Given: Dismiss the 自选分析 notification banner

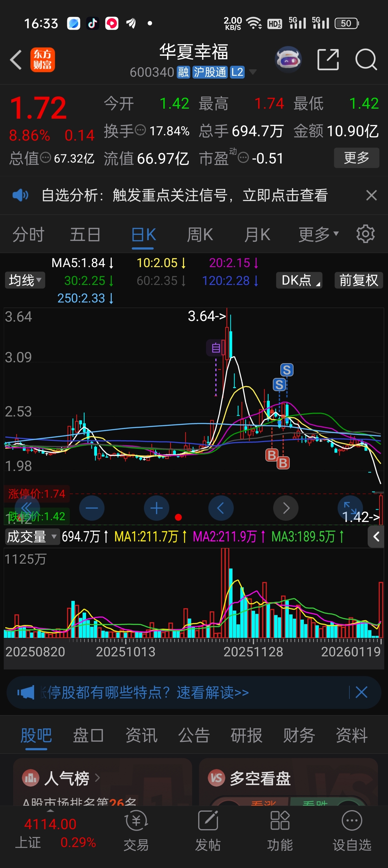Looking at the screenshot, I should tap(371, 195).
